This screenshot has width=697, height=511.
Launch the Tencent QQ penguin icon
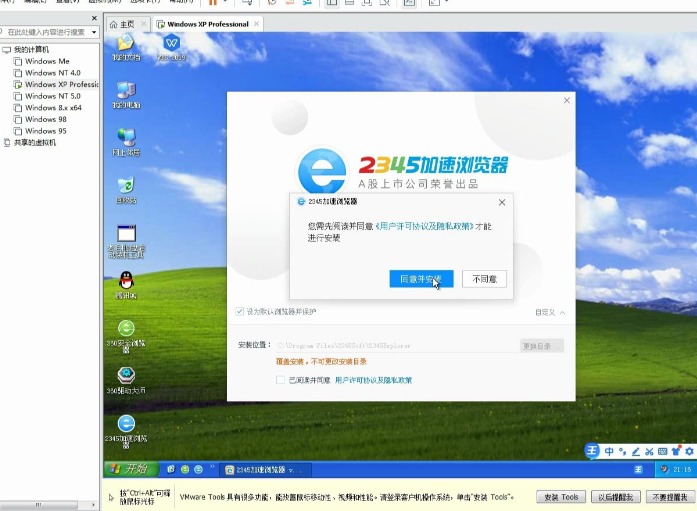(126, 285)
